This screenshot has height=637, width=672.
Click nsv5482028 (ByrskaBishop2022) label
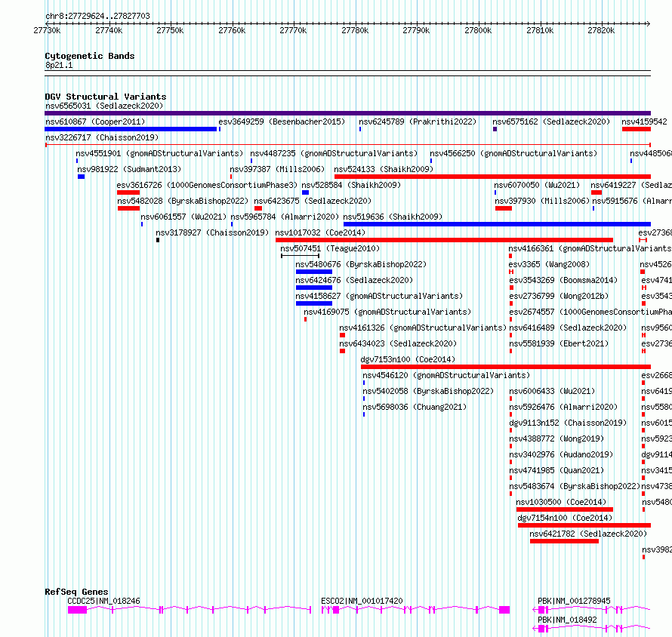pyautogui.click(x=183, y=201)
